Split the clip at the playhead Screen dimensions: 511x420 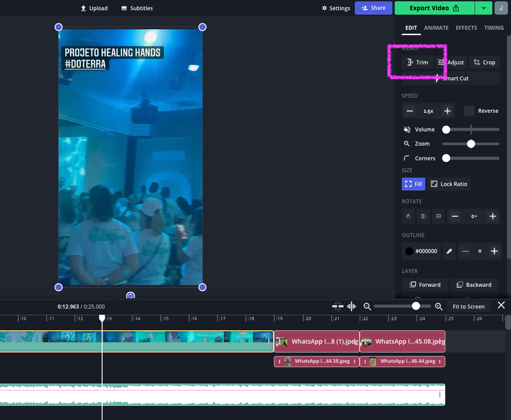pyautogui.click(x=351, y=306)
